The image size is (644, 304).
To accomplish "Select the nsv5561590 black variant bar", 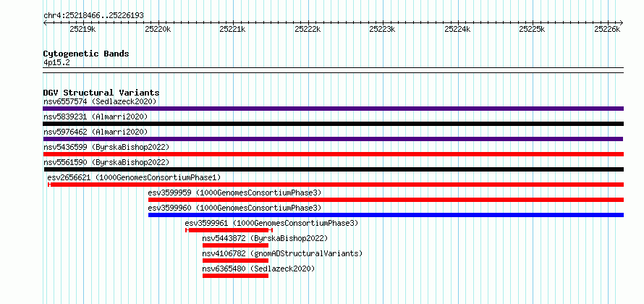I will (x=333, y=169).
